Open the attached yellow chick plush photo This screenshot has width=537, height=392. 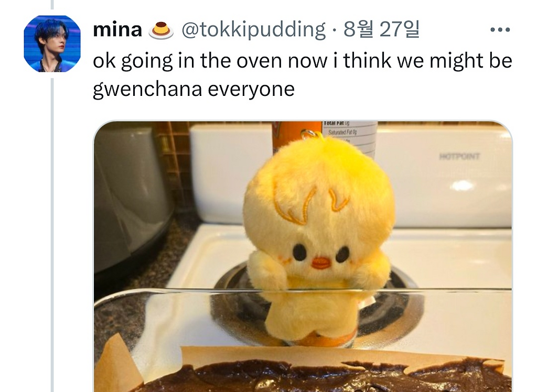pyautogui.click(x=303, y=256)
